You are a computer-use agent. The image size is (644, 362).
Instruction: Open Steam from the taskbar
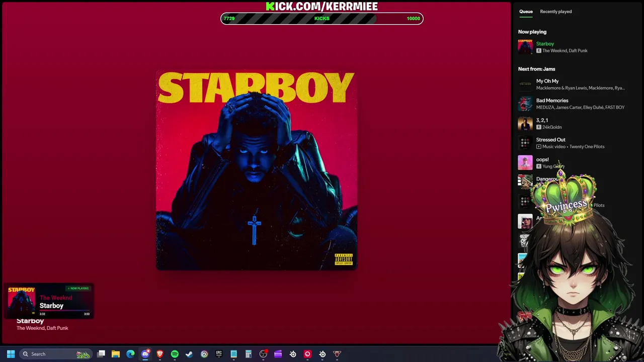click(189, 354)
